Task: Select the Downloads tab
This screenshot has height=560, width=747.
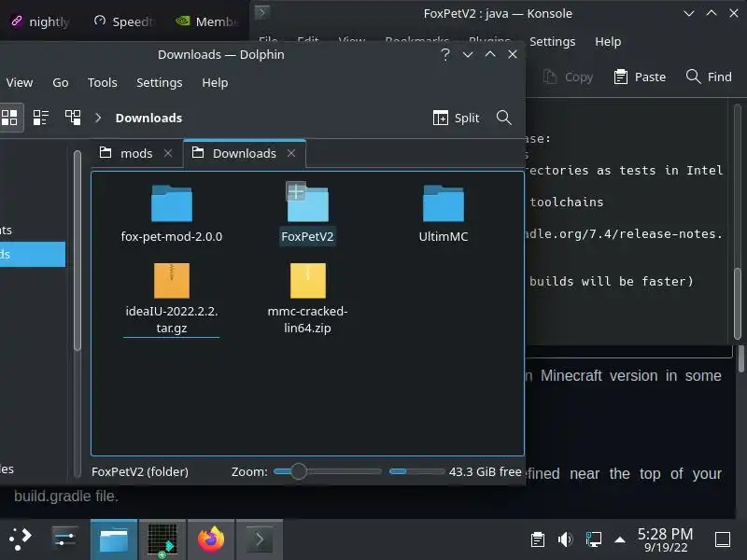Action: pyautogui.click(x=245, y=153)
